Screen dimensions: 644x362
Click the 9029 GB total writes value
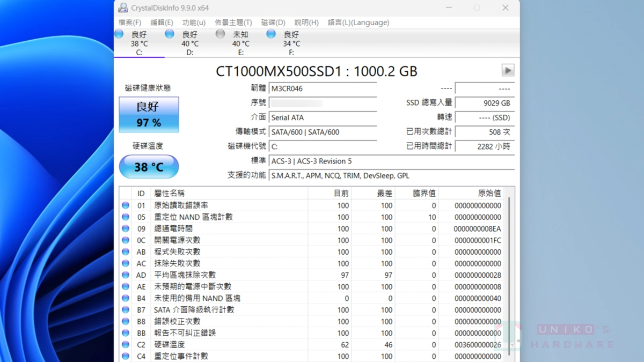point(485,103)
